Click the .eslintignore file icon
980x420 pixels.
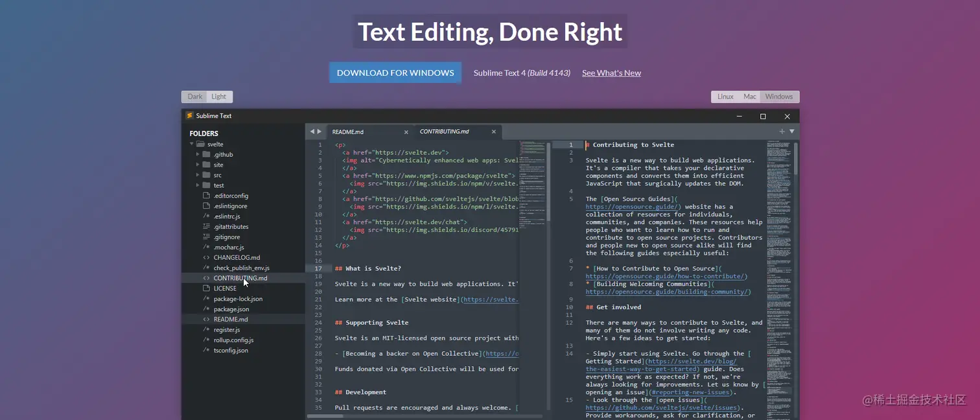206,206
